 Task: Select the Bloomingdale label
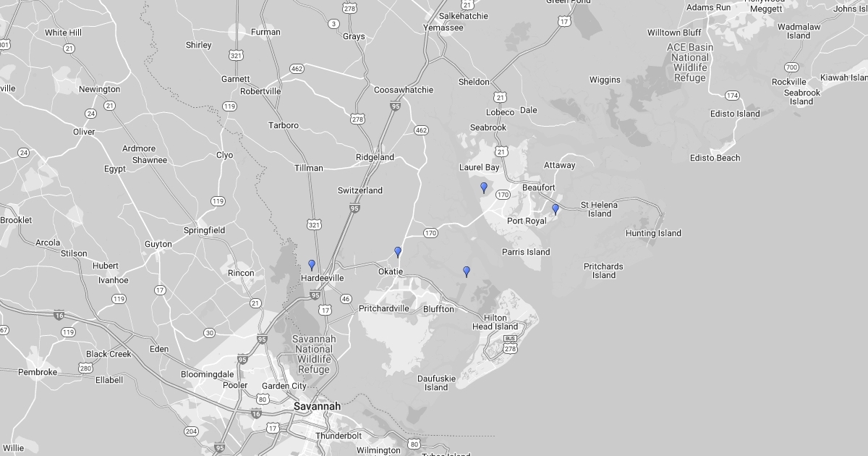pos(208,375)
